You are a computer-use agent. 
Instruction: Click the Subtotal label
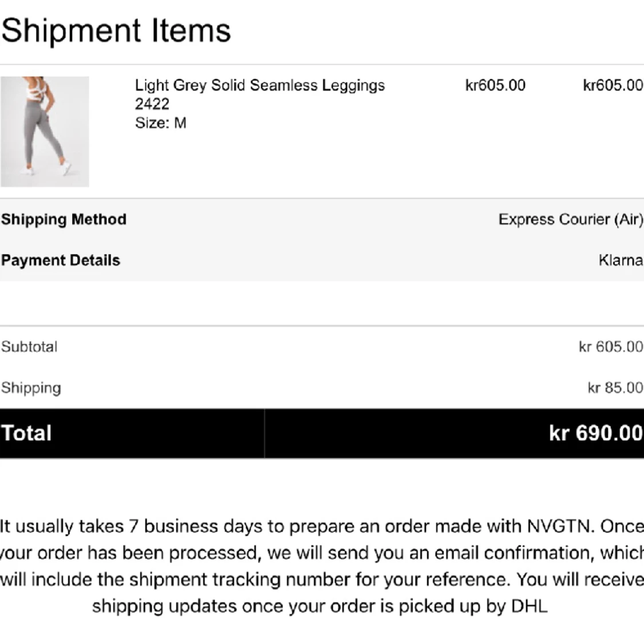pyautogui.click(x=29, y=347)
